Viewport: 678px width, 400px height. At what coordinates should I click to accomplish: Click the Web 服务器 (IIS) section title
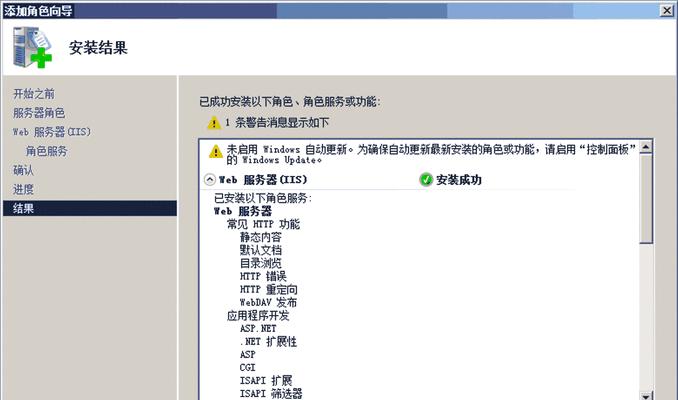263,179
